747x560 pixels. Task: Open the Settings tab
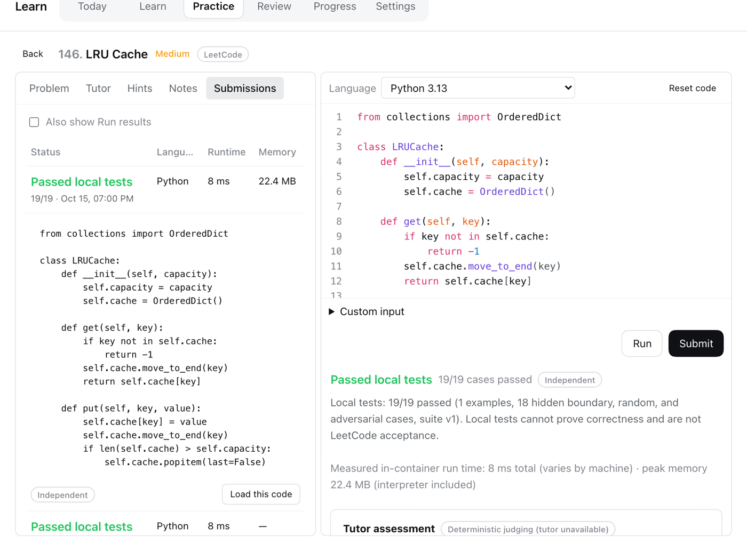pos(395,6)
